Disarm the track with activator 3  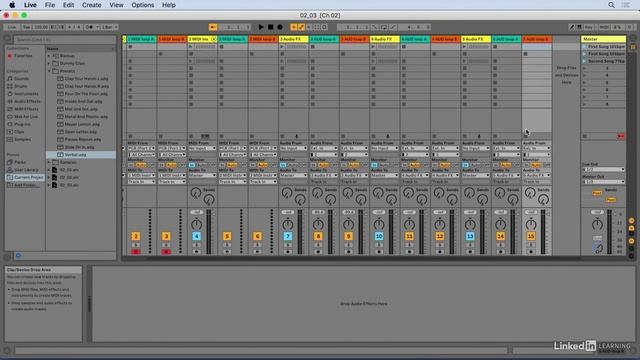click(166, 252)
